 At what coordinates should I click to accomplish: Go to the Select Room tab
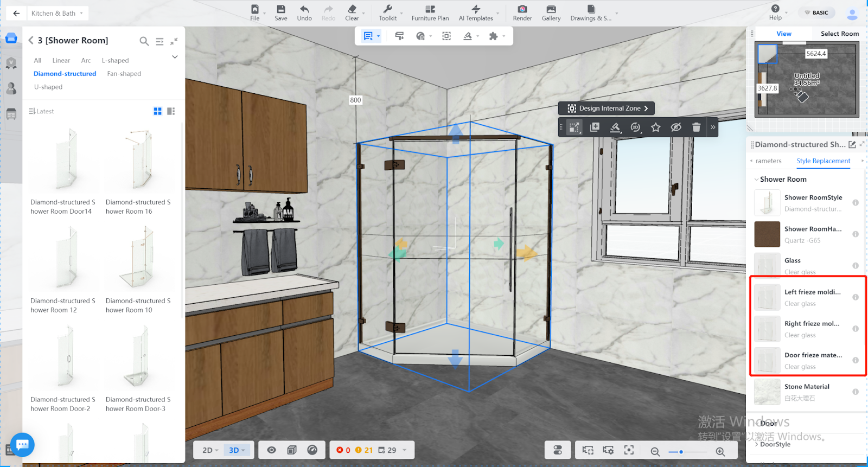click(839, 34)
